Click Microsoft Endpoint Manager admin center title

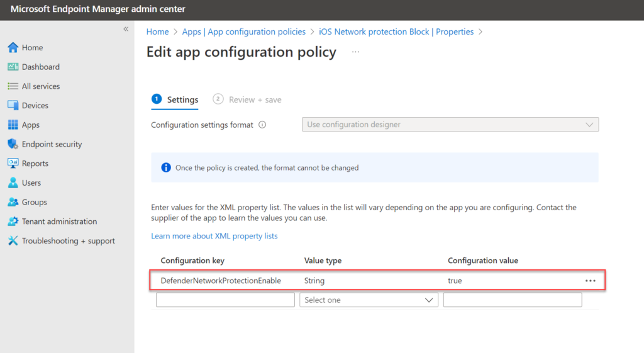(98, 9)
